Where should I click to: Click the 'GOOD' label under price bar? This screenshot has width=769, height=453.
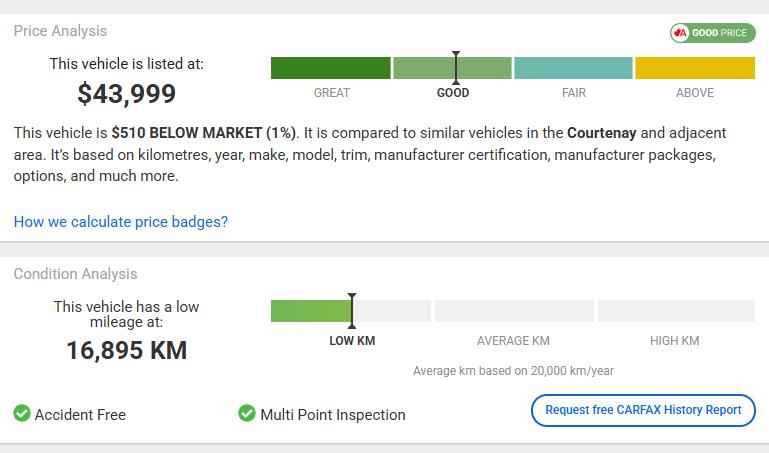tap(453, 93)
